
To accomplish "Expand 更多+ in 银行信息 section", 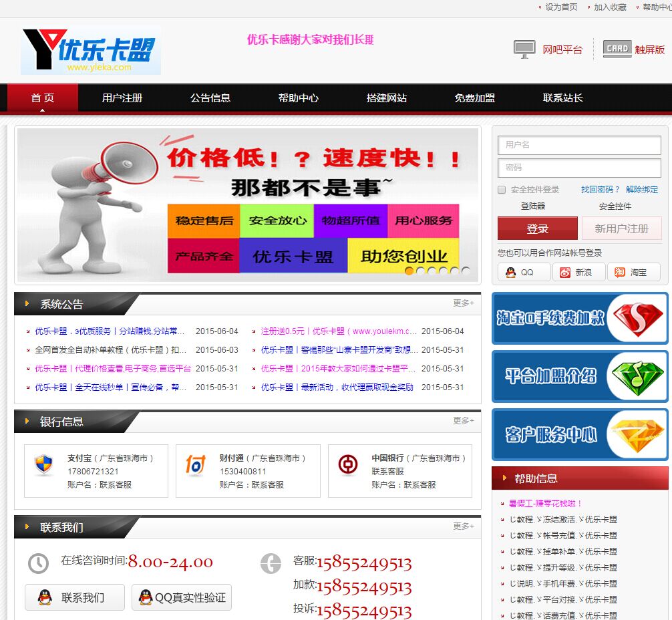I will 464,421.
